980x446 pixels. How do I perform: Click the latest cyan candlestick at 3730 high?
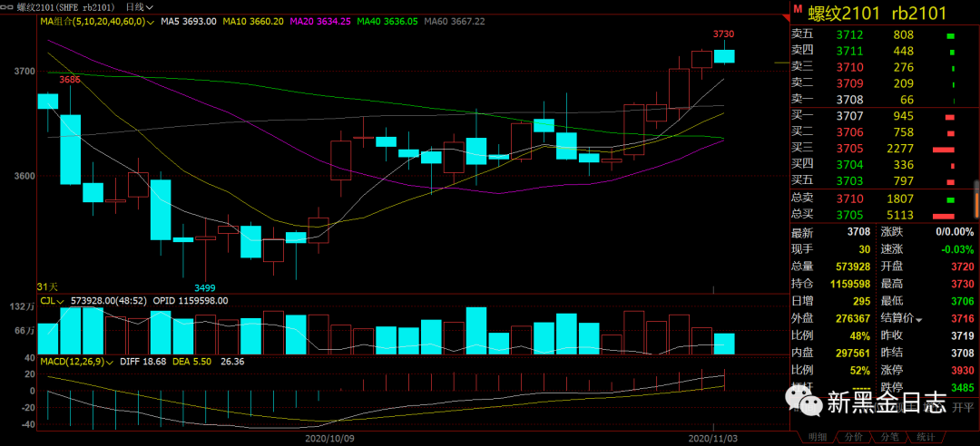(724, 56)
